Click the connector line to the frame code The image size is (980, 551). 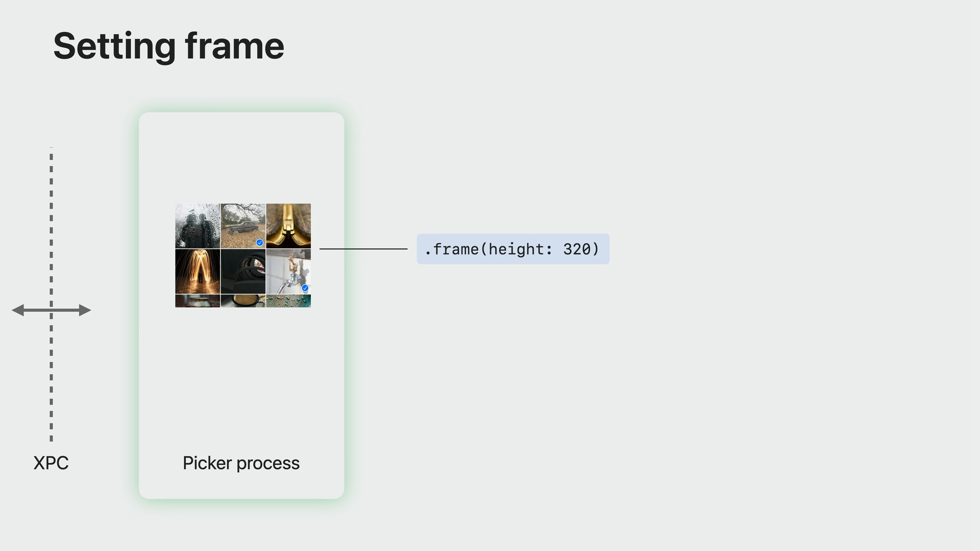(363, 249)
